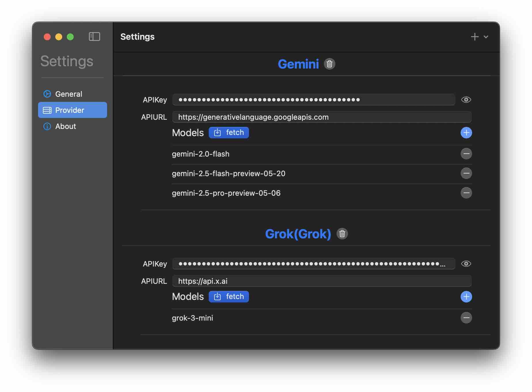Reveal the Grok API key
This screenshot has height=392, width=532.
coord(466,264)
